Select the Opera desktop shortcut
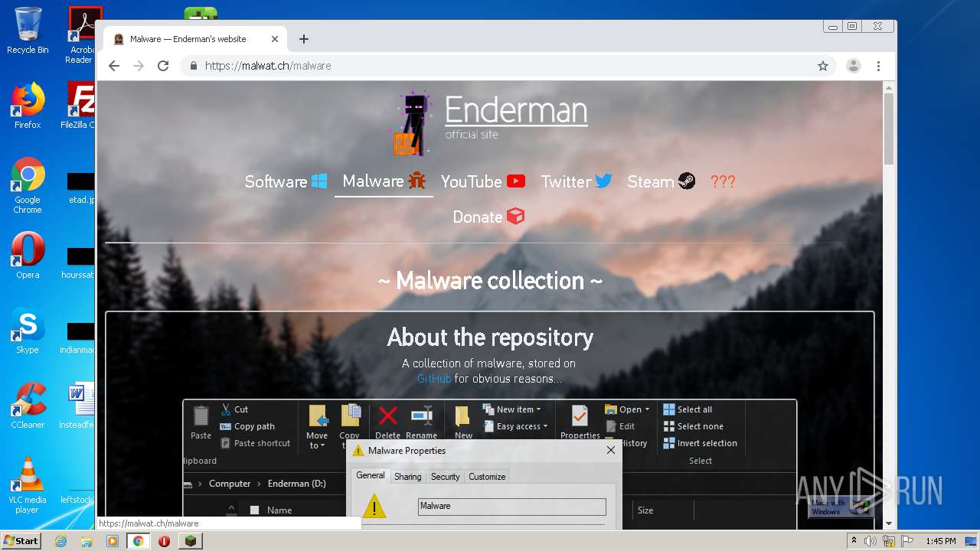This screenshot has height=551, width=980. pos(28,255)
